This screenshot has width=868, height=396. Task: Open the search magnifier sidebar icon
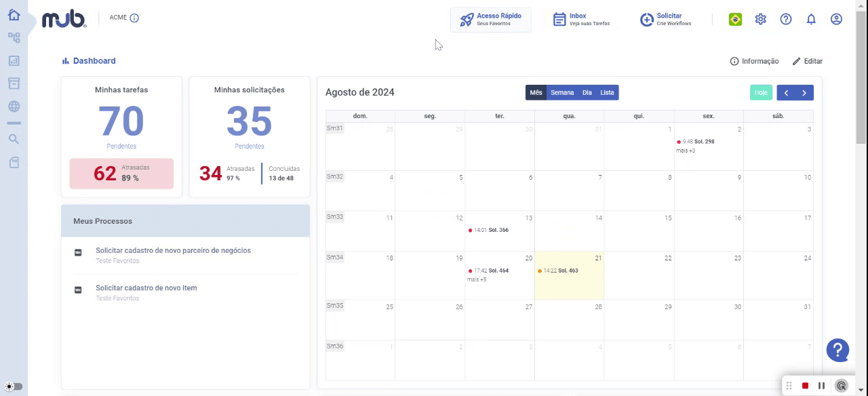point(14,139)
